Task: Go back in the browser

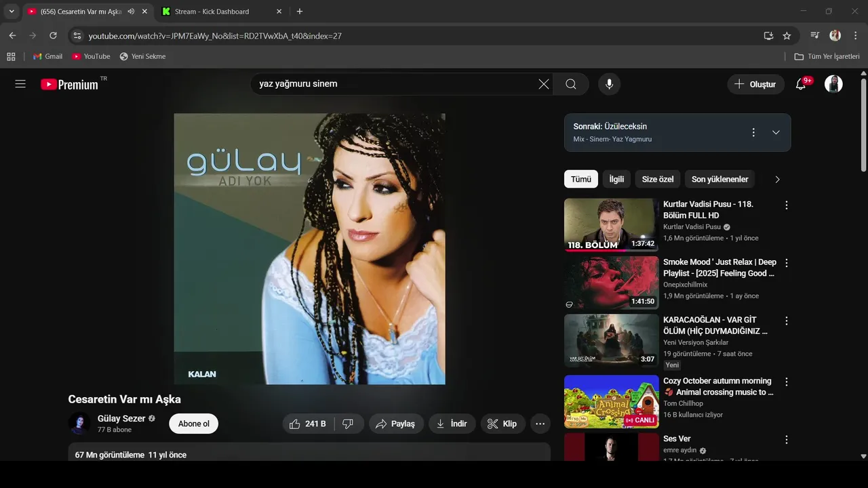Action: coord(12,35)
